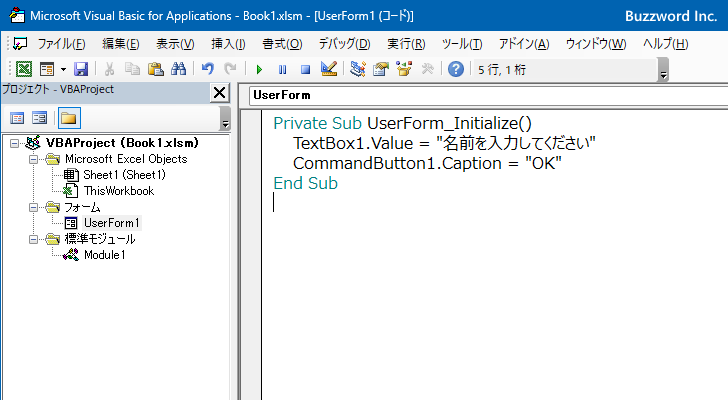Viewport: 728px width, 400px height.
Task: Toggle Design Mode icon
Action: [329, 70]
